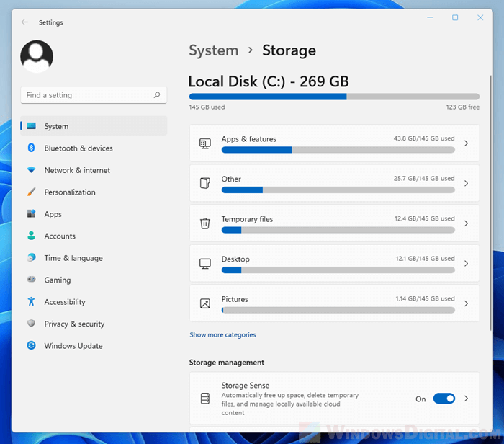504x444 pixels.
Task: Click the Accessibility figure icon
Action: click(31, 301)
